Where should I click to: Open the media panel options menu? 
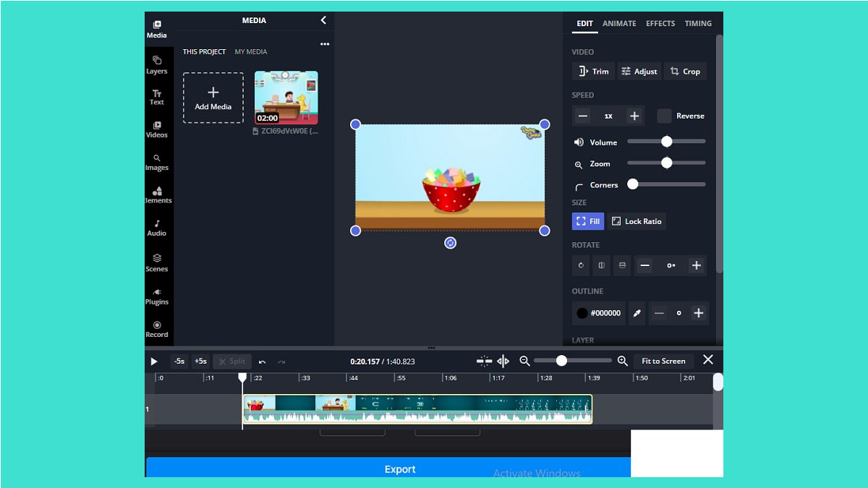click(x=325, y=44)
